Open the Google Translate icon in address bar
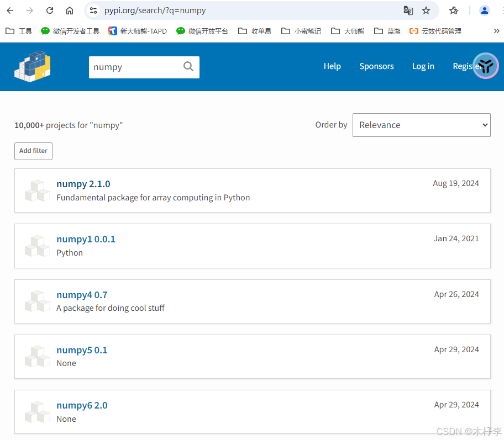This screenshot has width=504, height=440. (x=408, y=10)
